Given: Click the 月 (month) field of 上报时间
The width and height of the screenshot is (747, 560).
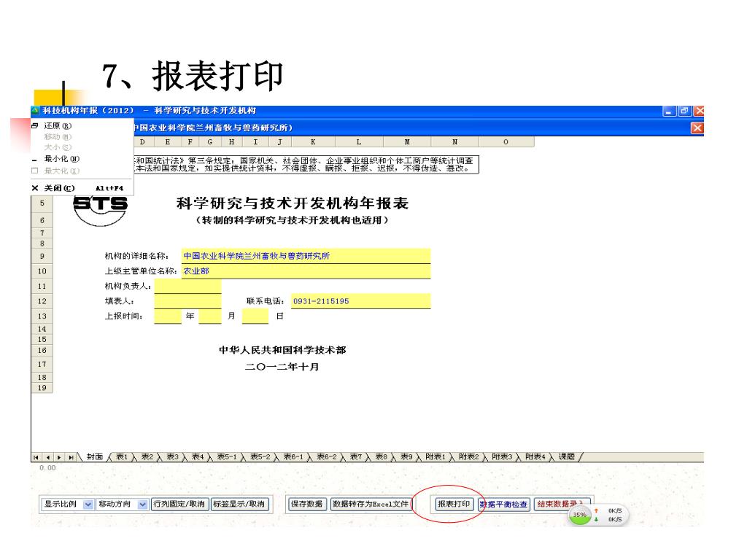Looking at the screenshot, I should tap(210, 316).
